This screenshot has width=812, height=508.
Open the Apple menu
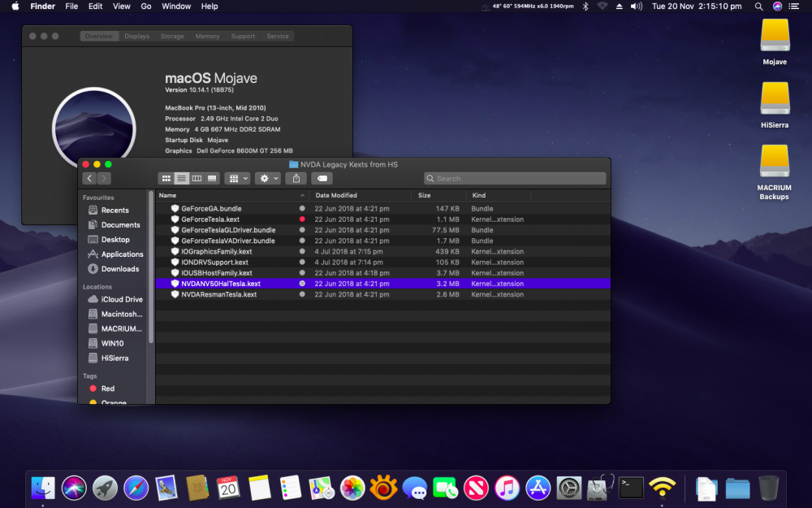15,7
